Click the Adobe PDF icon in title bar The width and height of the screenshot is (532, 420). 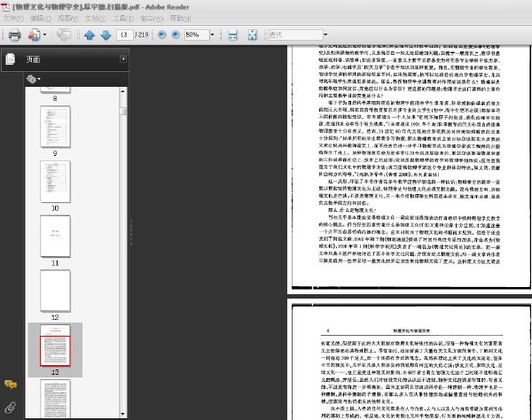pyautogui.click(x=6, y=6)
